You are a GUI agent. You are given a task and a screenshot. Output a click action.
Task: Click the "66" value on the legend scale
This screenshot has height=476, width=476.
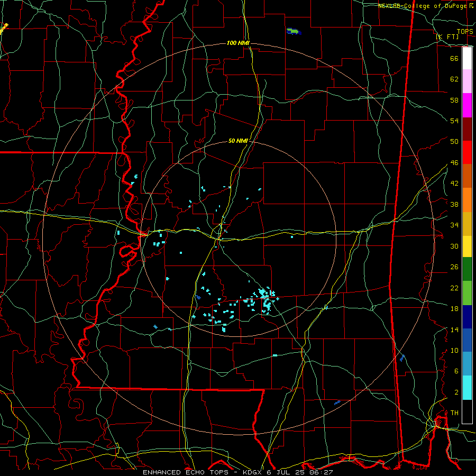(454, 58)
